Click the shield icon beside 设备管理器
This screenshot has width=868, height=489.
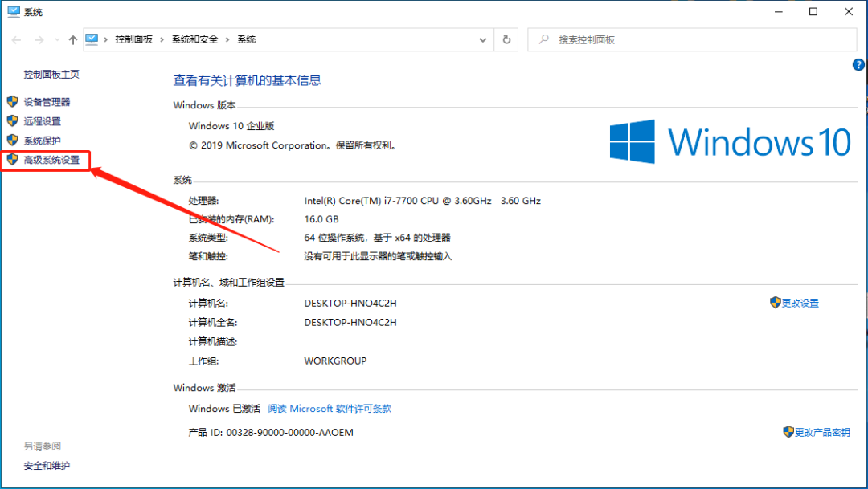coord(12,101)
